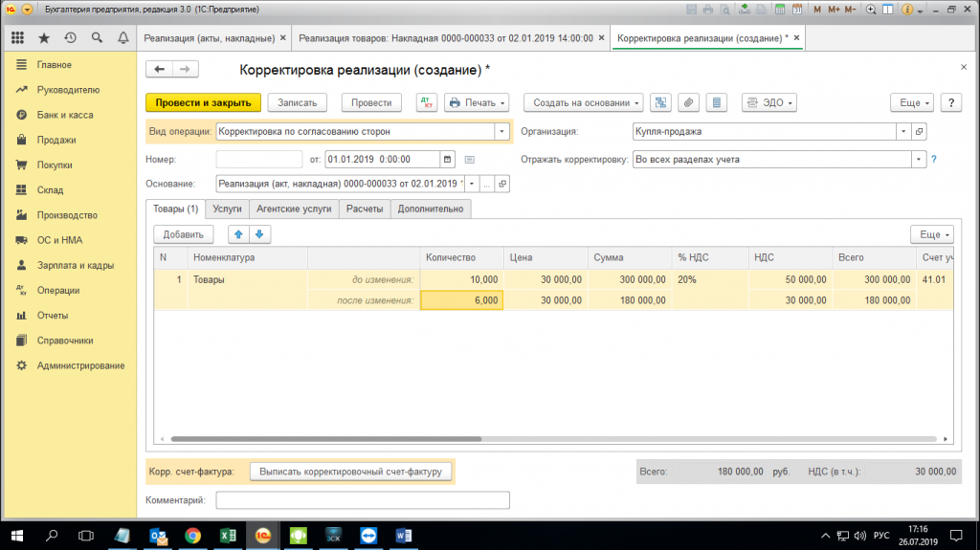The height and width of the screenshot is (550, 980).
Task: Open the History clock icon
Action: (70, 38)
